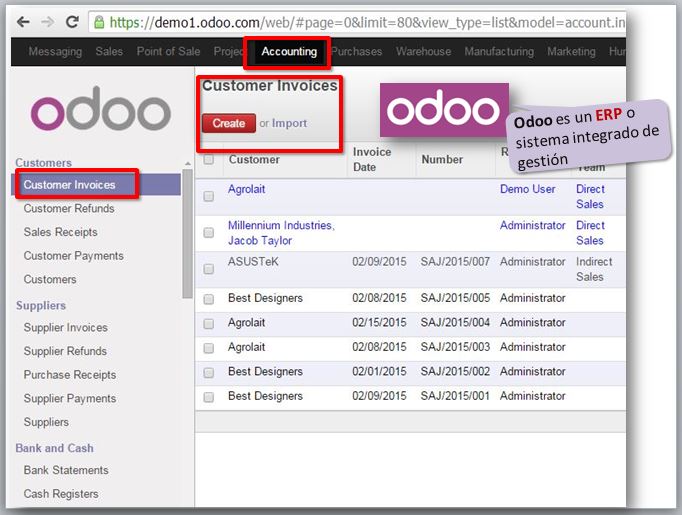This screenshot has width=682, height=515.
Task: Open Supplier Invoices in sidebar
Action: tap(66, 328)
